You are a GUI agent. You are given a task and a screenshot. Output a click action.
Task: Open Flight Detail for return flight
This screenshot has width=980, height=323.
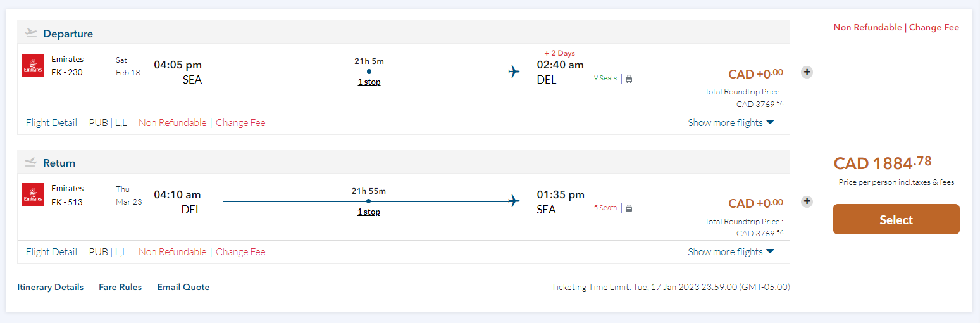click(51, 252)
